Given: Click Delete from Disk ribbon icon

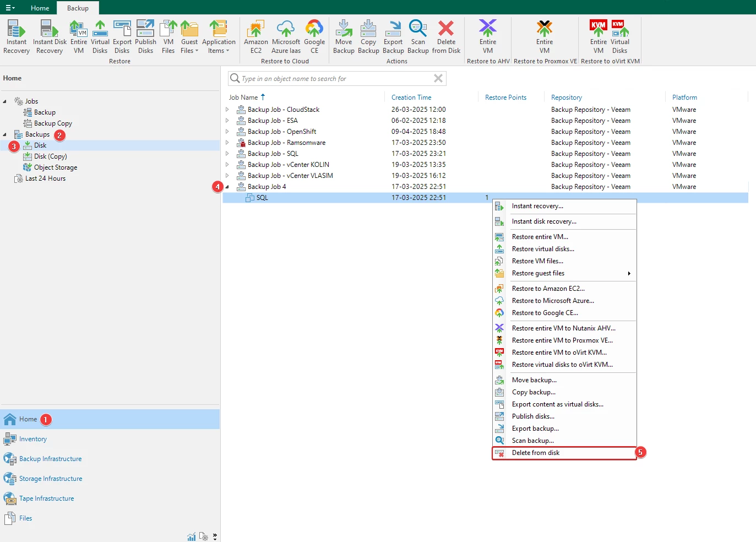Looking at the screenshot, I should coord(446,37).
